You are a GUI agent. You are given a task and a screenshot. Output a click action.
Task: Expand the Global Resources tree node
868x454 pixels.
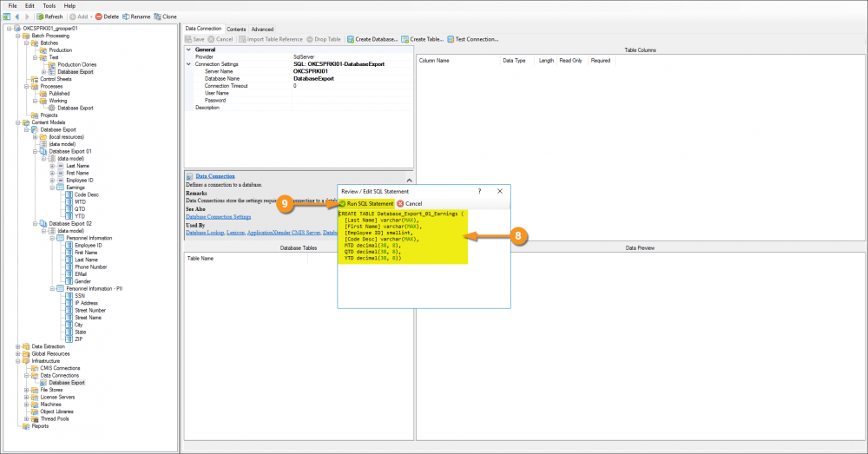click(17, 354)
